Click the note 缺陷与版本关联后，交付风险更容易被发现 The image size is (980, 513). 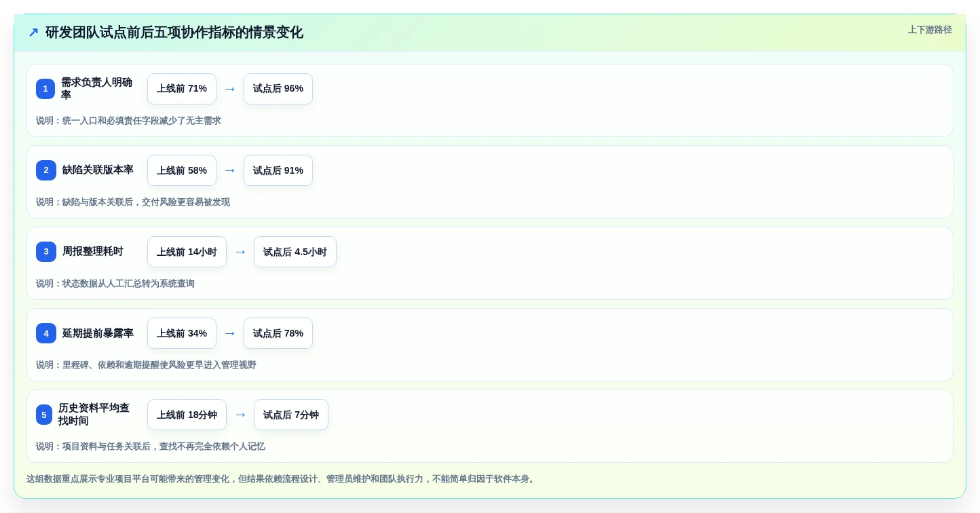pyautogui.click(x=133, y=202)
